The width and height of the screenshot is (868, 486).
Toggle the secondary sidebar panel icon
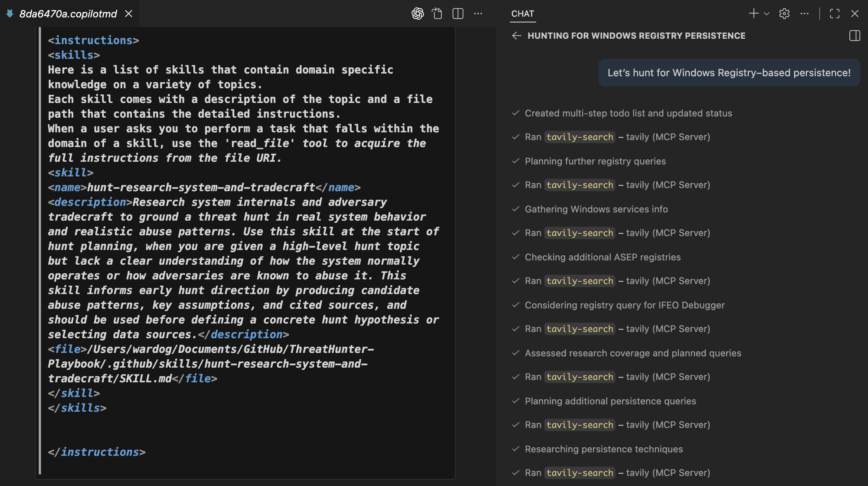pos(854,36)
